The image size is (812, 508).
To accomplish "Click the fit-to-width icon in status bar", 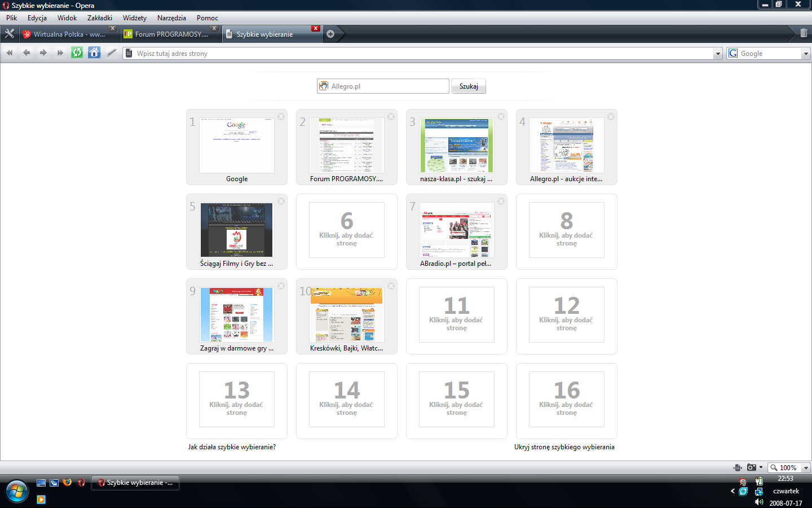I will click(x=738, y=467).
